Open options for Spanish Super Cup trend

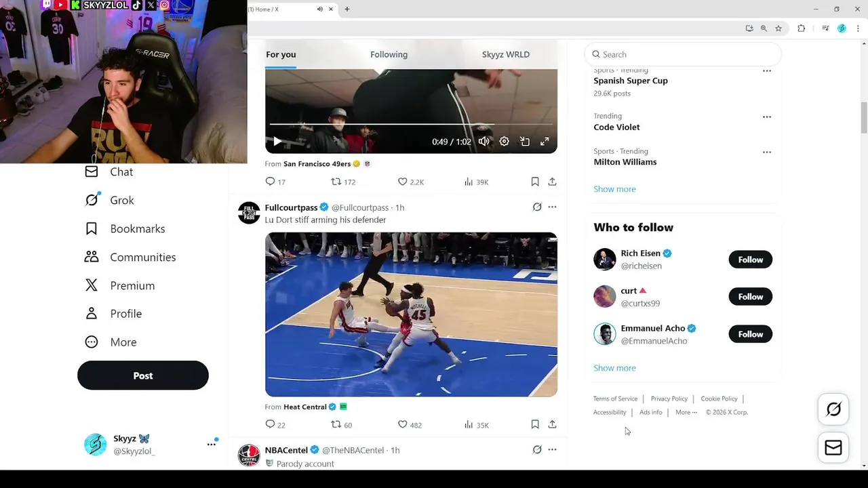coord(767,71)
